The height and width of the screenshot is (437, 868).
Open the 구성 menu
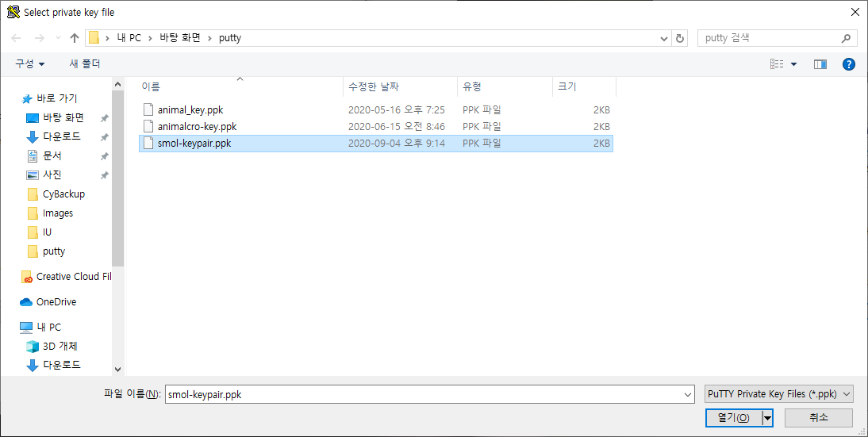point(30,64)
